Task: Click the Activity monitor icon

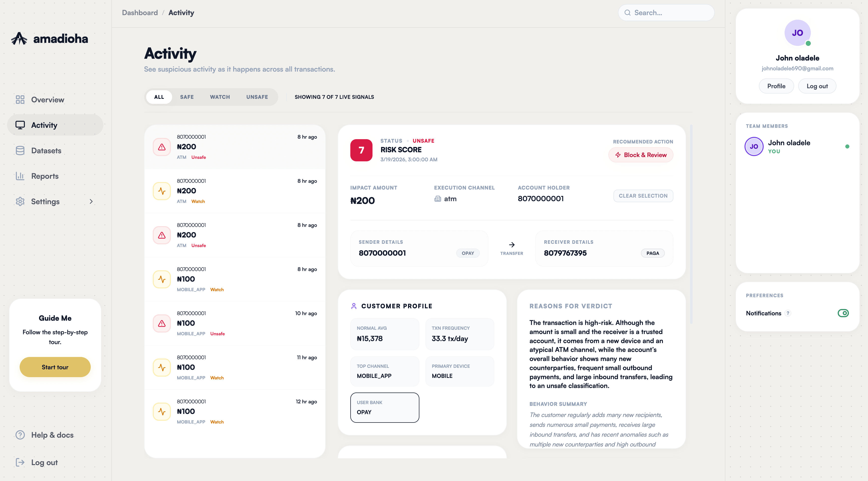Action: point(20,125)
